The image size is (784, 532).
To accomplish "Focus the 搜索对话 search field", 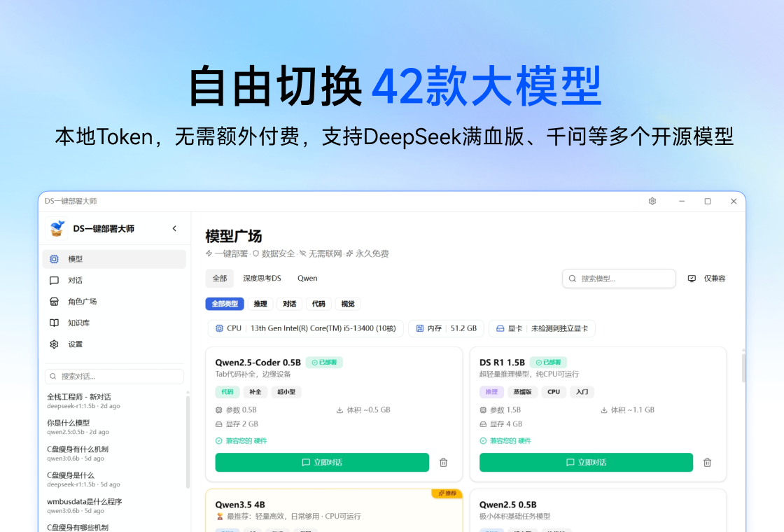I will [115, 377].
